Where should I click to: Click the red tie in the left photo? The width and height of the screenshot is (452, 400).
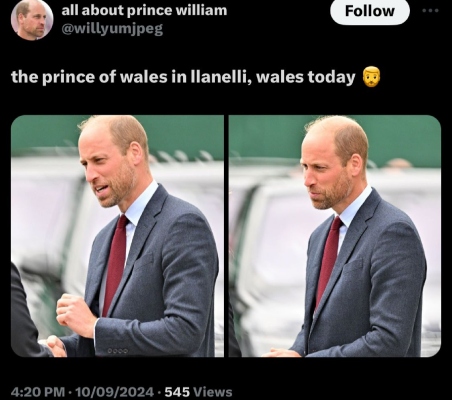(115, 265)
